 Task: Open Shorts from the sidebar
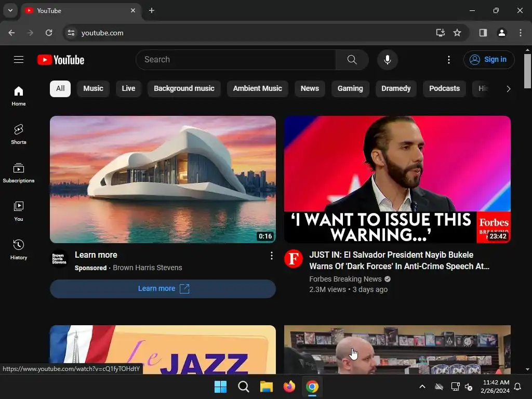[19, 135]
